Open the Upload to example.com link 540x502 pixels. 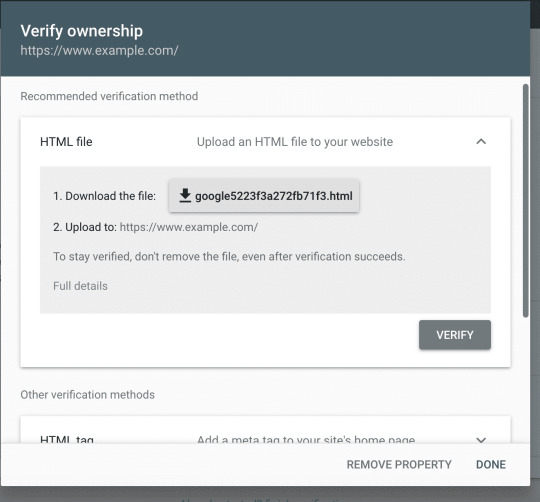click(x=189, y=227)
